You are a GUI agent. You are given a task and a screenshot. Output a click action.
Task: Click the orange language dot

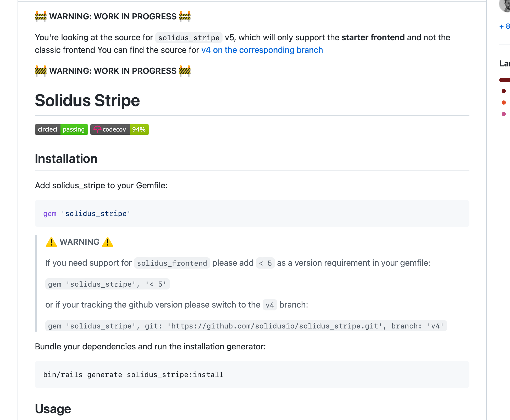point(504,103)
